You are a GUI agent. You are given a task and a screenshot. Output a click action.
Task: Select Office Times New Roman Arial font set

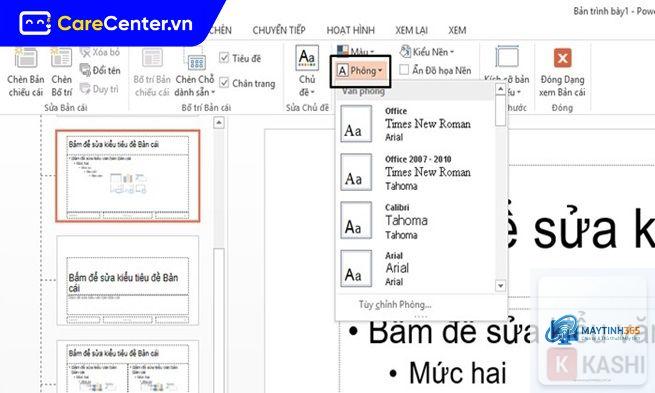pos(416,124)
